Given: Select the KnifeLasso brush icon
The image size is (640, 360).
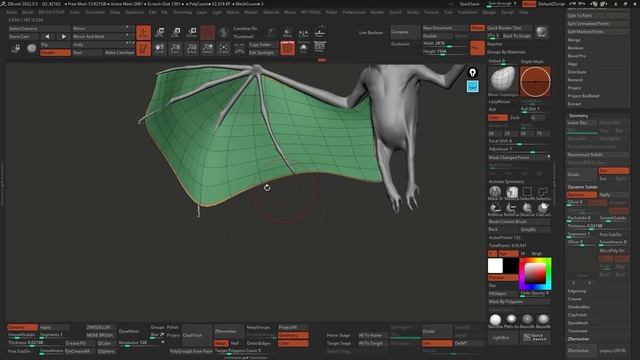Looking at the screenshot, I should point(511,208).
